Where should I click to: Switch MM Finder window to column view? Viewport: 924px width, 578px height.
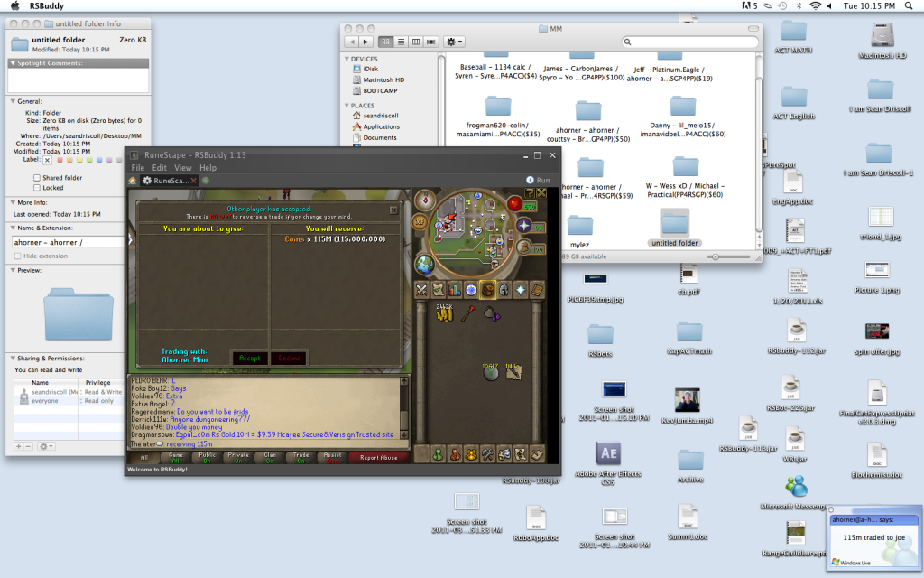pos(416,42)
